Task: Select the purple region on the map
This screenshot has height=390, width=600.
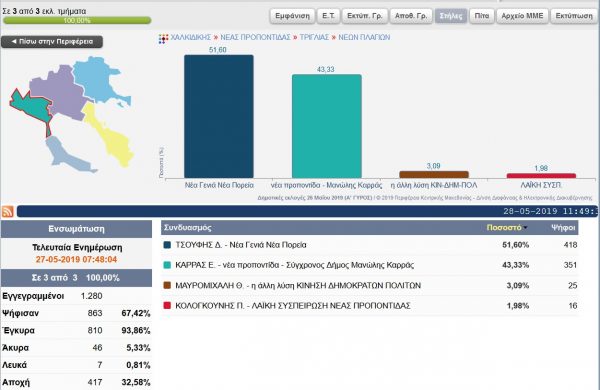Action: click(x=57, y=92)
